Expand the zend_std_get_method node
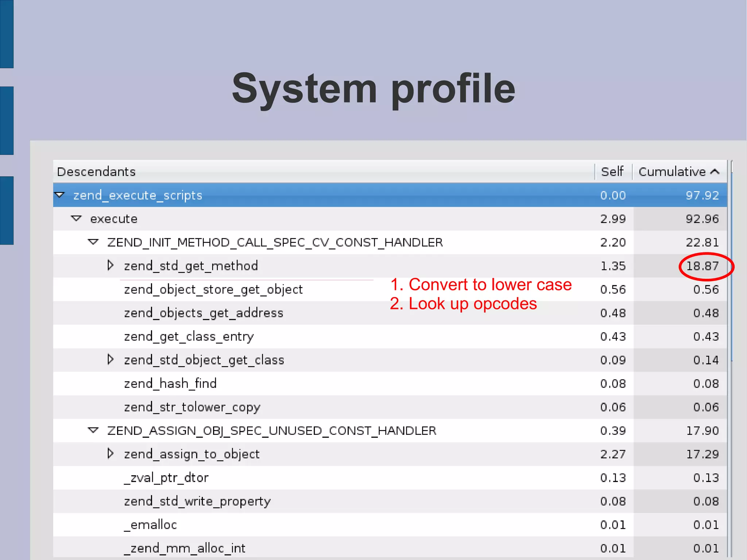Screen dimensions: 747x560 click(x=111, y=265)
